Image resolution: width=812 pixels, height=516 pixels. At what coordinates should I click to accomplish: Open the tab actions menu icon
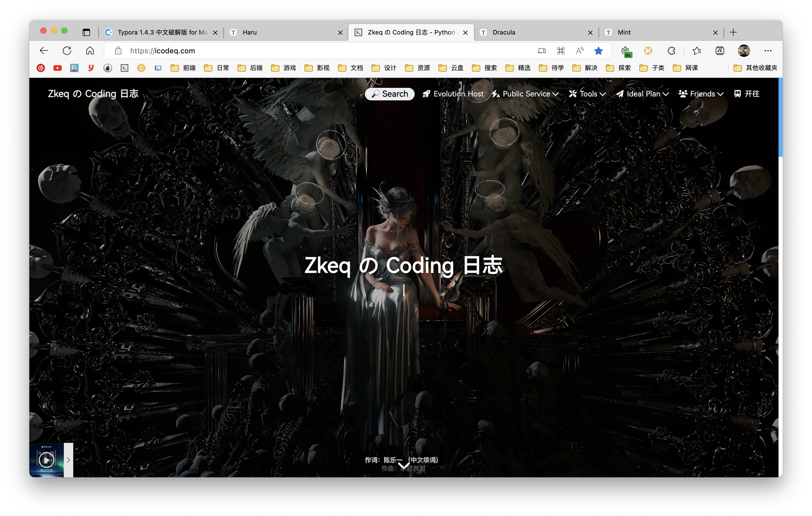click(x=86, y=32)
